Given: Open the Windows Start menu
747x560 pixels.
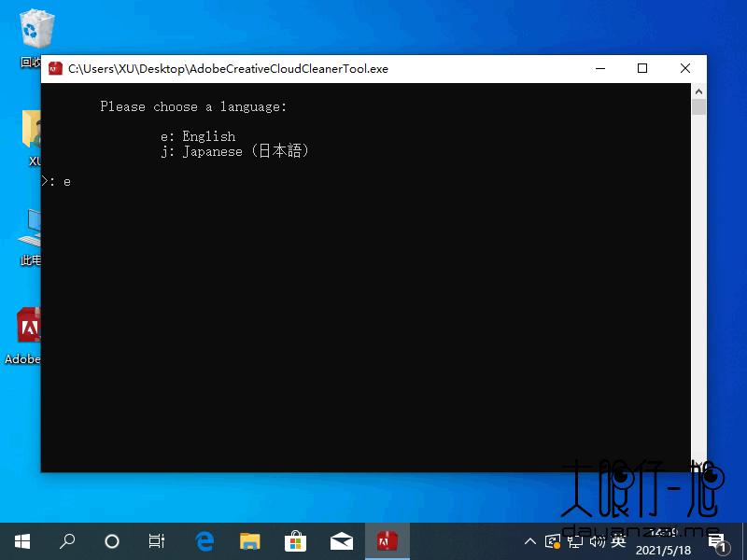Looking at the screenshot, I should 22,540.
